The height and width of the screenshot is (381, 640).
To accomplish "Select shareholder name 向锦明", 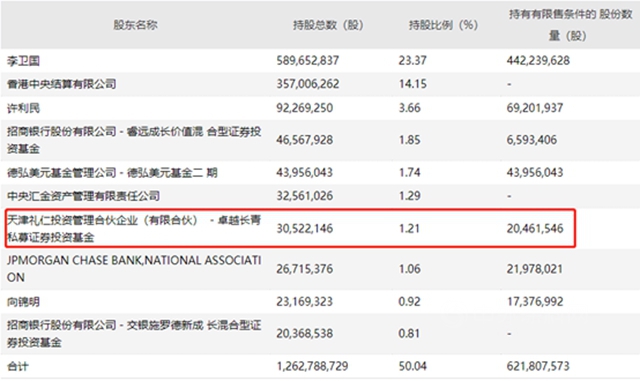I will click(23, 302).
